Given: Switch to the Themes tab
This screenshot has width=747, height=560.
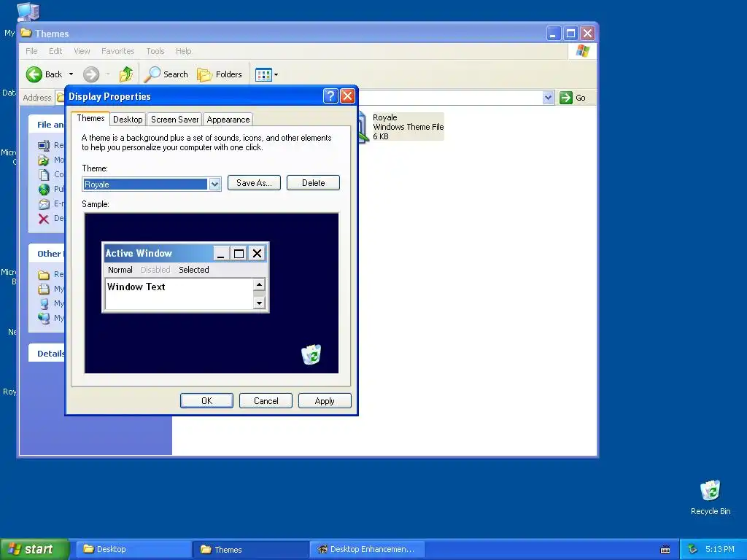Looking at the screenshot, I should coord(90,118).
